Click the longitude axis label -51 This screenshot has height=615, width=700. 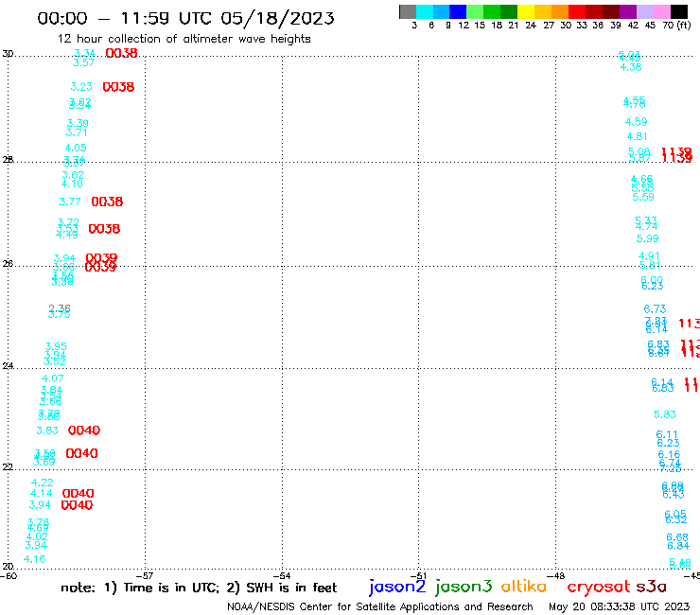(x=420, y=576)
